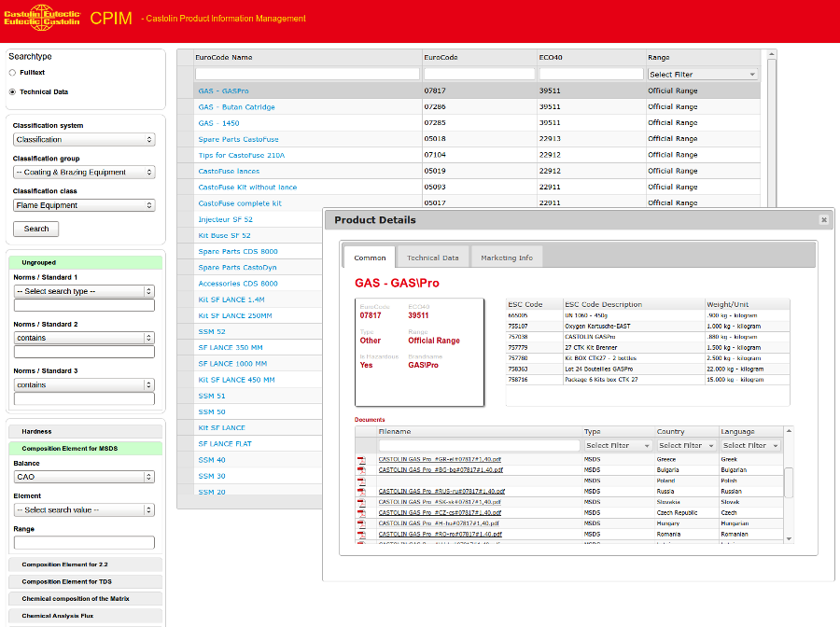Image resolution: width=840 pixels, height=627 pixels.
Task: Open the Classification group dropdown
Action: coord(84,172)
